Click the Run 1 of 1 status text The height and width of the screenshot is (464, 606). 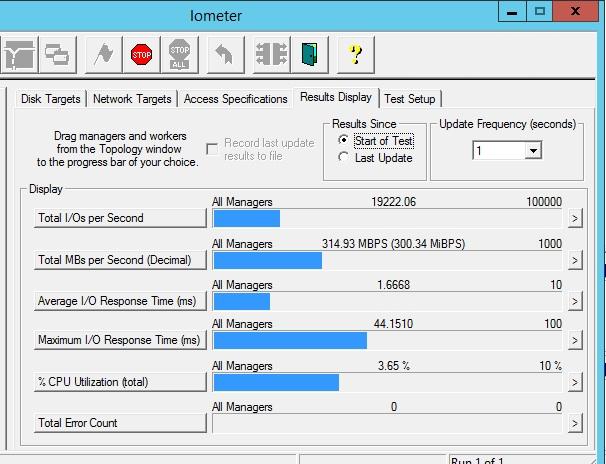coord(477,461)
